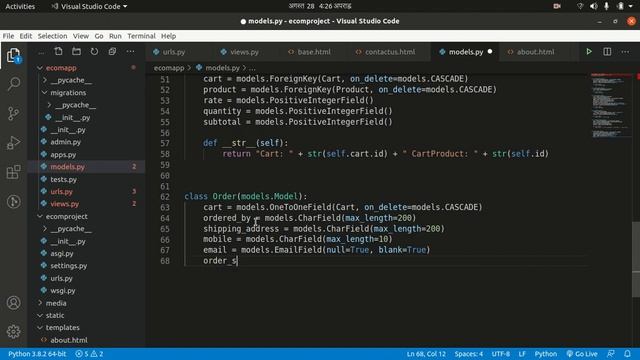The width and height of the screenshot is (640, 360).
Task: Click Activities in the top bar
Action: [x=20, y=6]
